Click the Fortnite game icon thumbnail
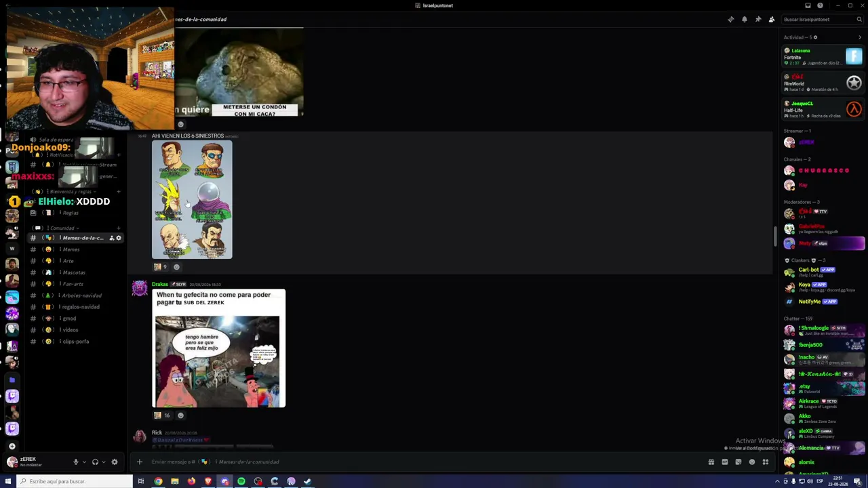This screenshot has height=488, width=868. point(854,56)
